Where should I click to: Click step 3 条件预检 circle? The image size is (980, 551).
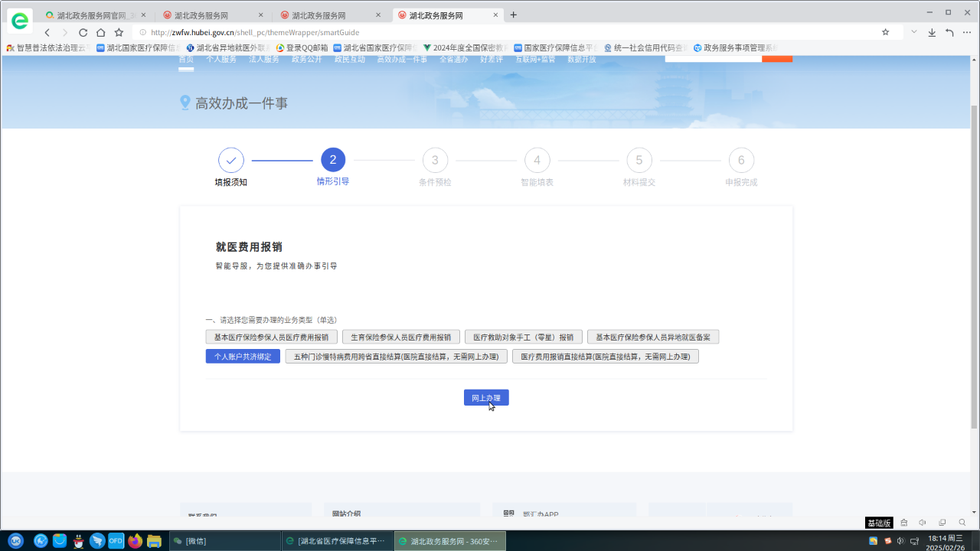(x=435, y=160)
